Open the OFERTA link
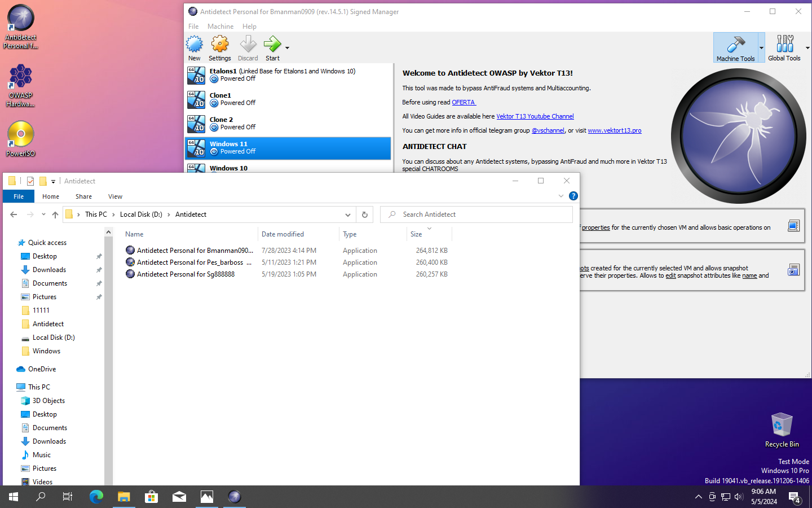The image size is (812, 508). (x=464, y=102)
